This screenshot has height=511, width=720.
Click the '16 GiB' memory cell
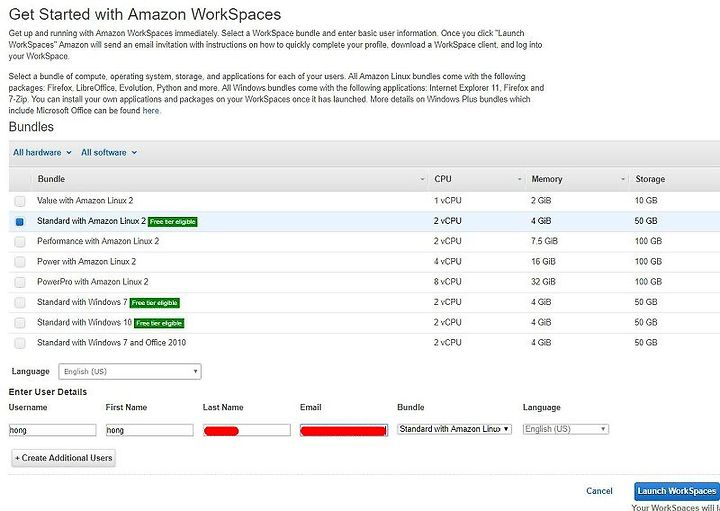(x=543, y=261)
